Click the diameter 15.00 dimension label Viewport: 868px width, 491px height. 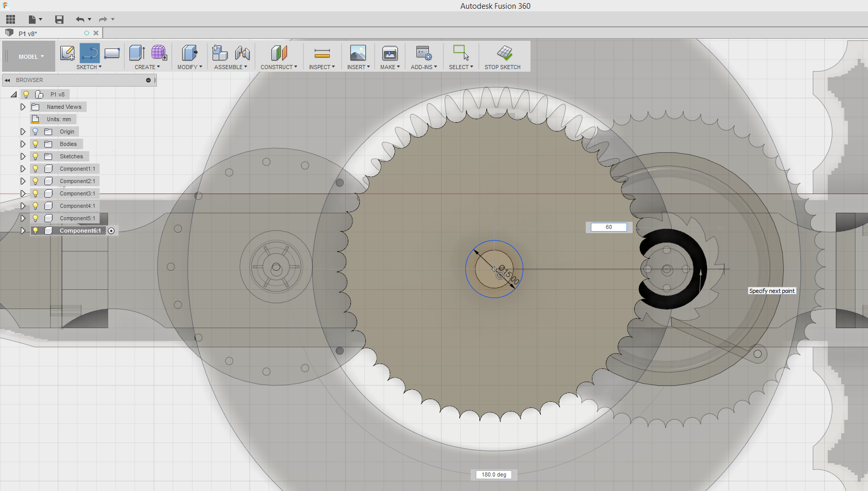[x=509, y=275]
